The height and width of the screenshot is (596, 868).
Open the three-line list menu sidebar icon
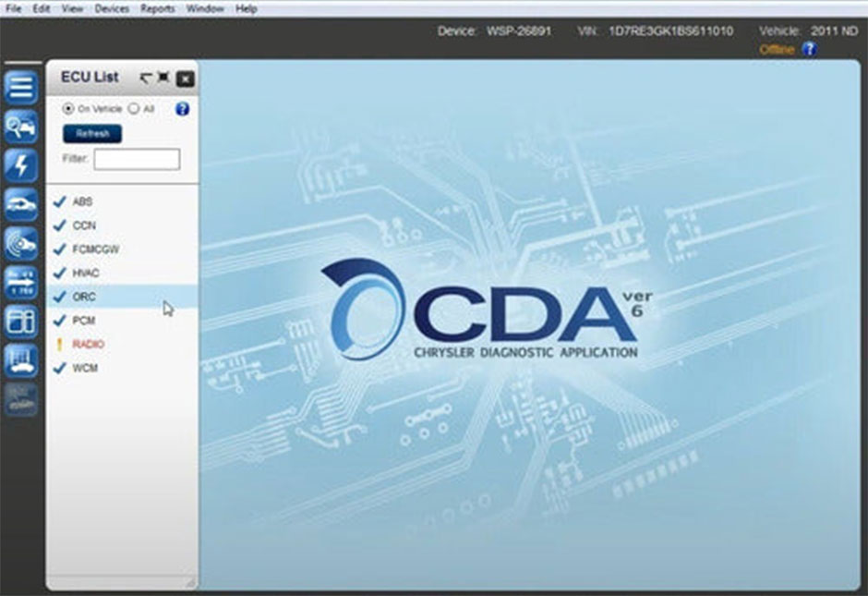21,87
